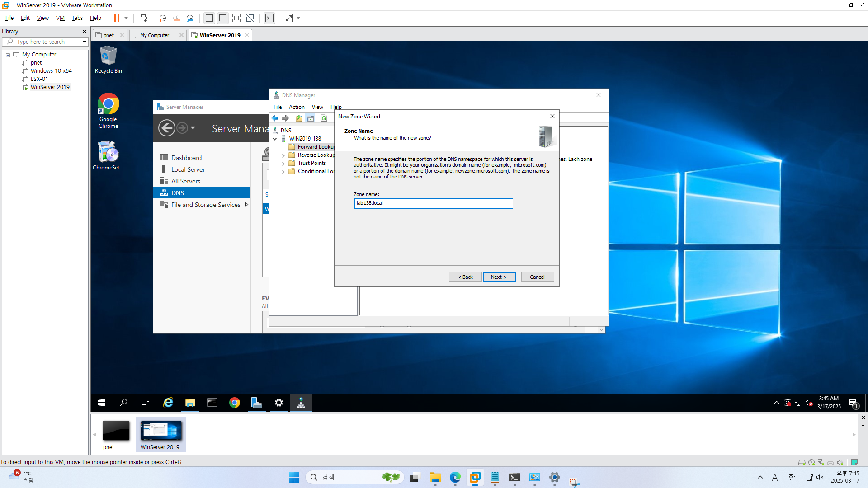
Task: Open the snapshot manager
Action: (x=190, y=18)
